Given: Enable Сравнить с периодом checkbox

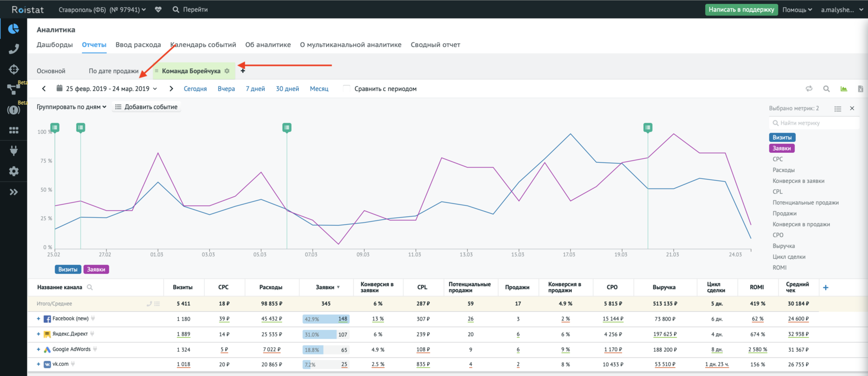Looking at the screenshot, I should point(347,88).
